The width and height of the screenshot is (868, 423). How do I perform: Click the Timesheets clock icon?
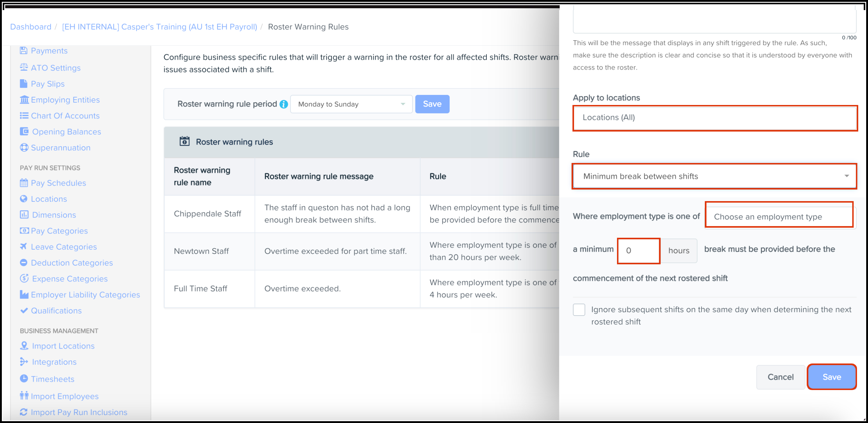point(23,378)
